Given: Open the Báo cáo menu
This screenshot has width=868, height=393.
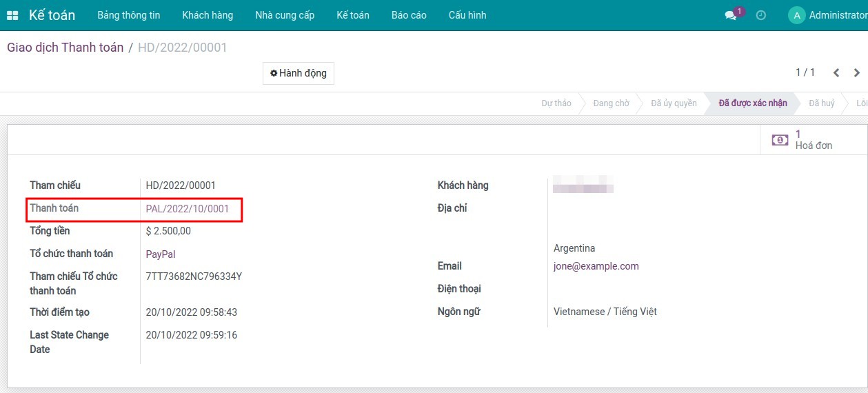Looking at the screenshot, I should click(409, 15).
